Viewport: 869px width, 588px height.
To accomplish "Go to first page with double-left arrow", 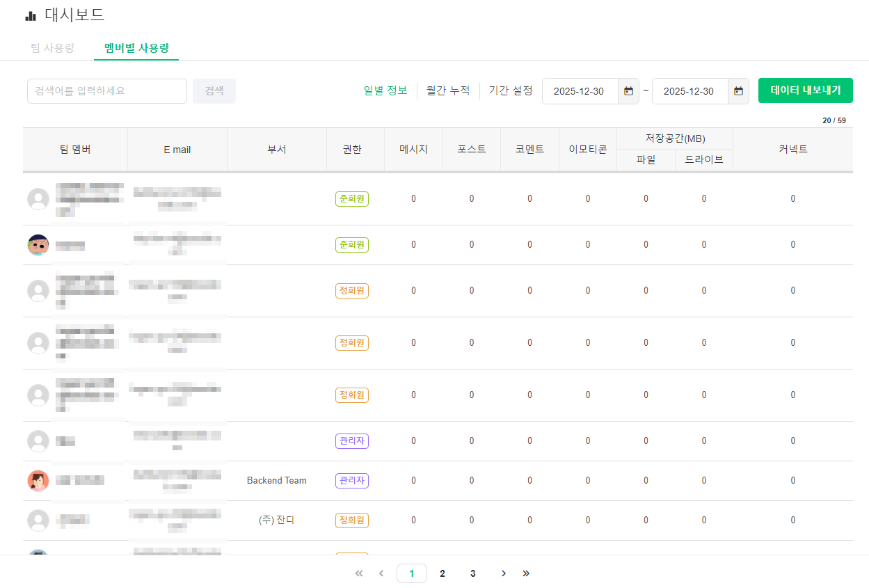I will pos(359,573).
